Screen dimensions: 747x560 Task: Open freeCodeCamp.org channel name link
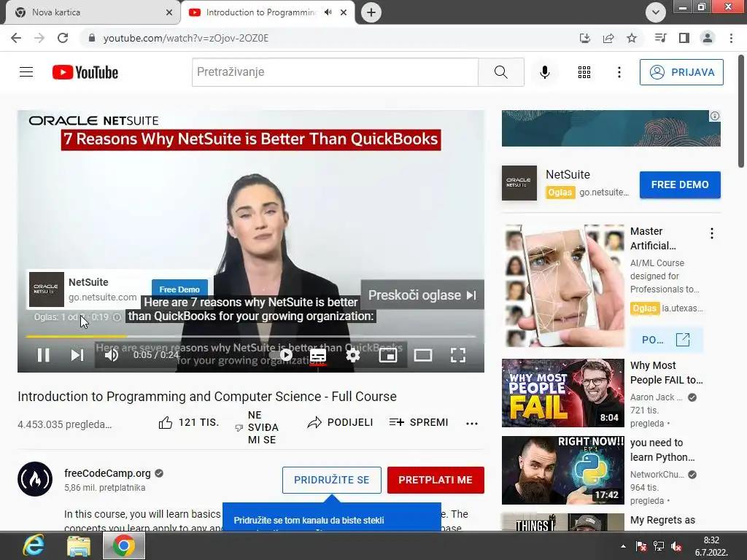click(x=107, y=473)
